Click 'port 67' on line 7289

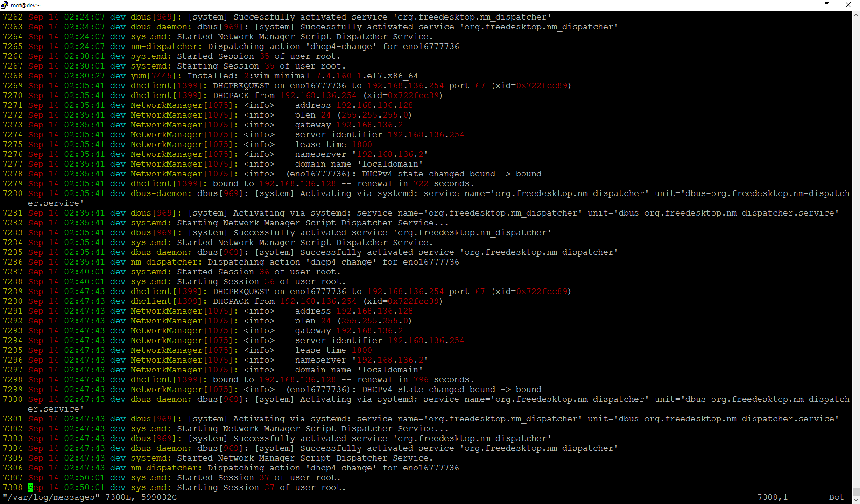(x=467, y=292)
